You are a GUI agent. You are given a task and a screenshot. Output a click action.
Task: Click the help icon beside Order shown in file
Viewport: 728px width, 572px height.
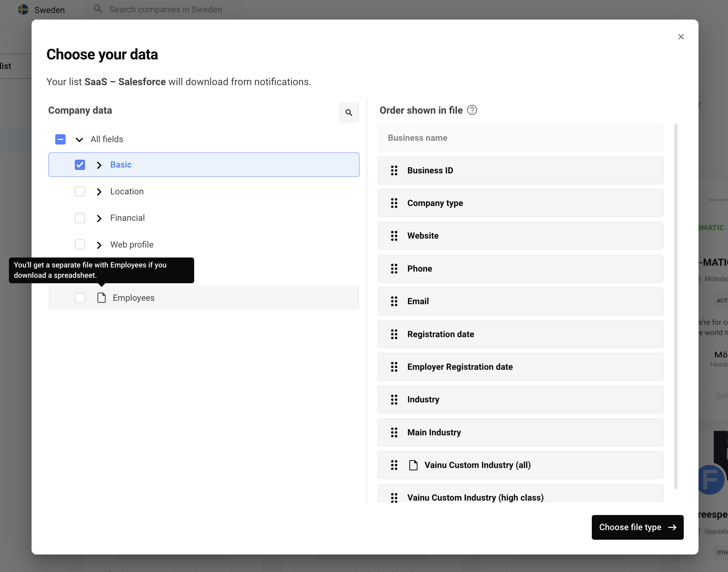[472, 110]
